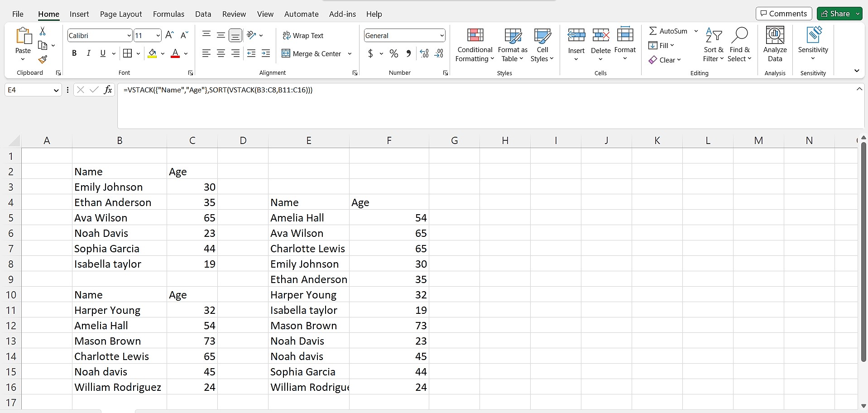Open Number format dialog launcher

(x=446, y=73)
